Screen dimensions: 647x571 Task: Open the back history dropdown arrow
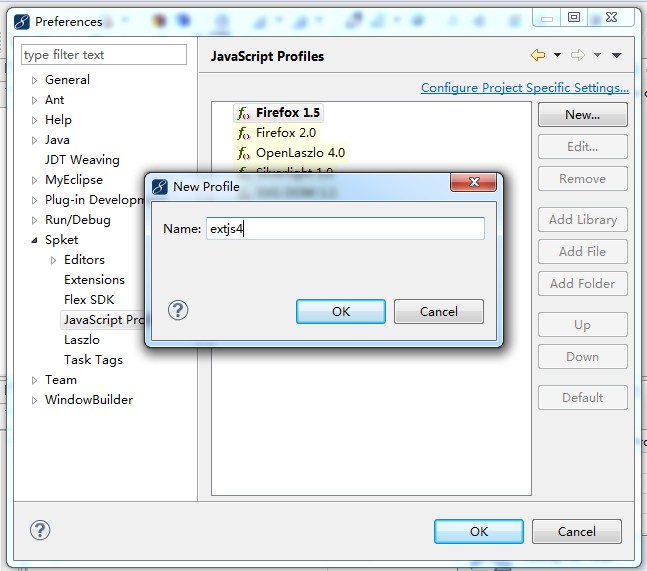pyautogui.click(x=557, y=55)
